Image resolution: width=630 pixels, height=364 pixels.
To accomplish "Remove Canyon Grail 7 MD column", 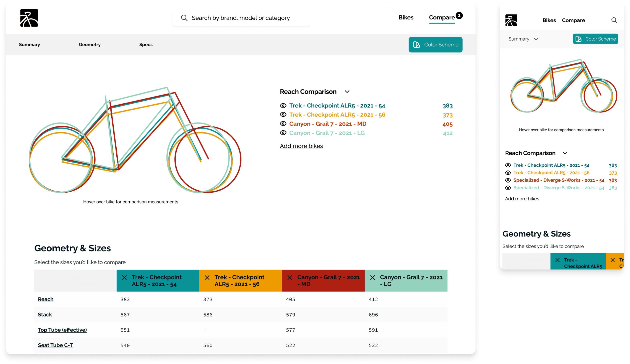I will [x=290, y=278].
